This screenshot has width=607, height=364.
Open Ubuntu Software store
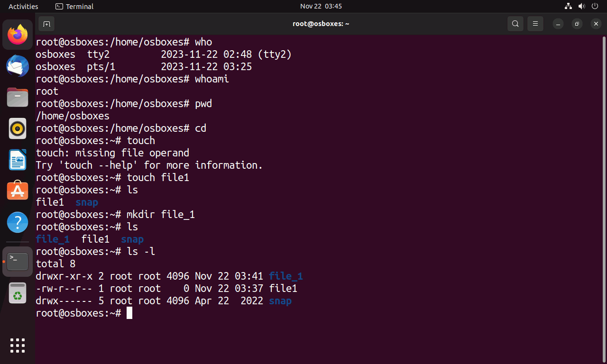click(x=18, y=191)
